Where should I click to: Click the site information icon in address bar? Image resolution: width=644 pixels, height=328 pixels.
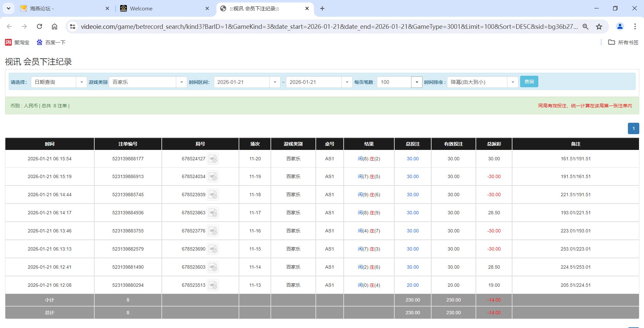coord(72,26)
